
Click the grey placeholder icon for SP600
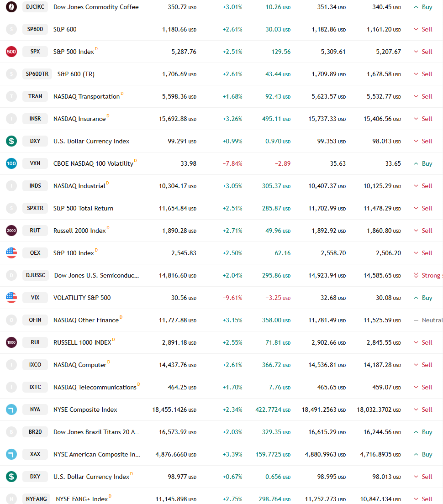[11, 29]
